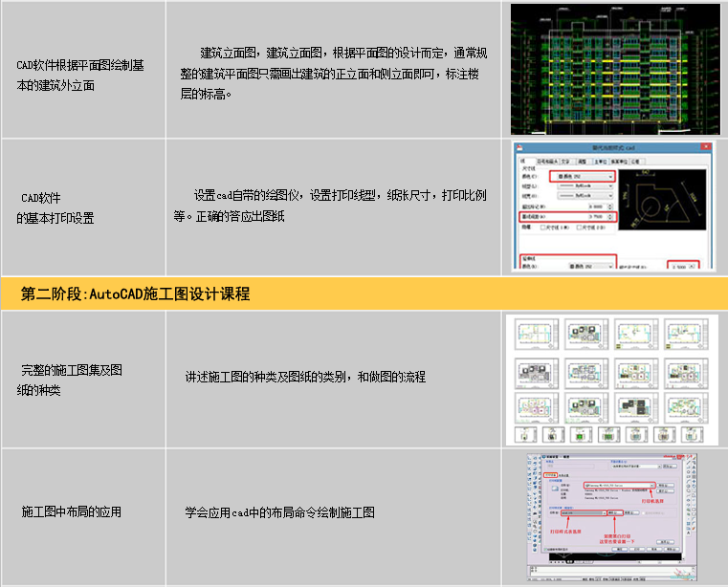Switch to the 文字 tab in dimension dialog

tap(567, 161)
